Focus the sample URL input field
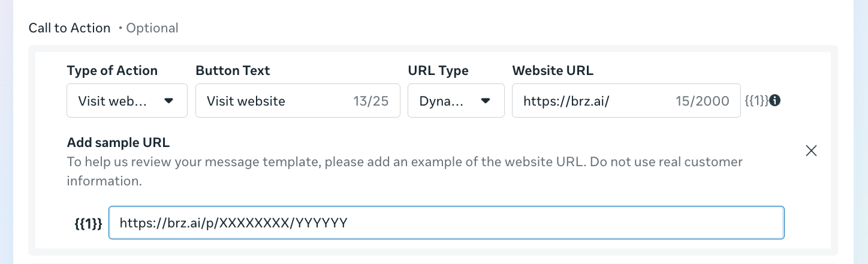868x264 pixels. [447, 223]
